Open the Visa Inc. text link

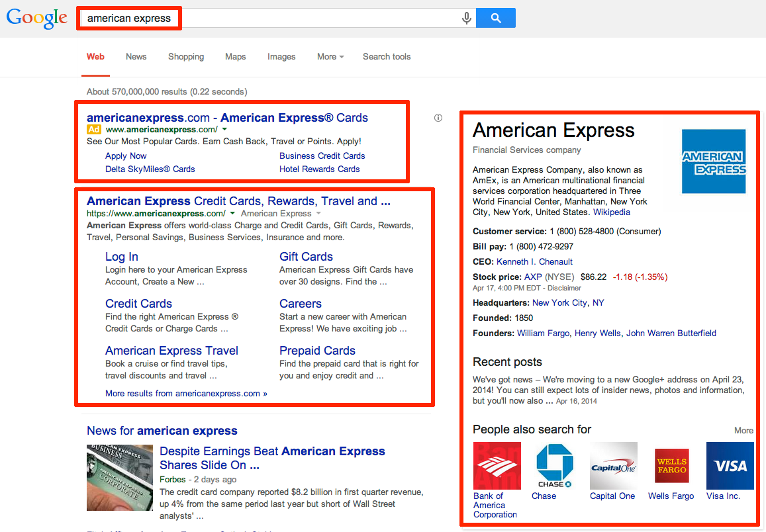coord(723,496)
